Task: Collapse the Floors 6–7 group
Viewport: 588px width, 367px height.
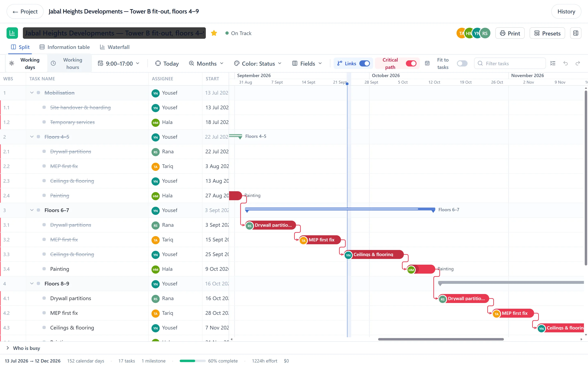Action: point(32,210)
